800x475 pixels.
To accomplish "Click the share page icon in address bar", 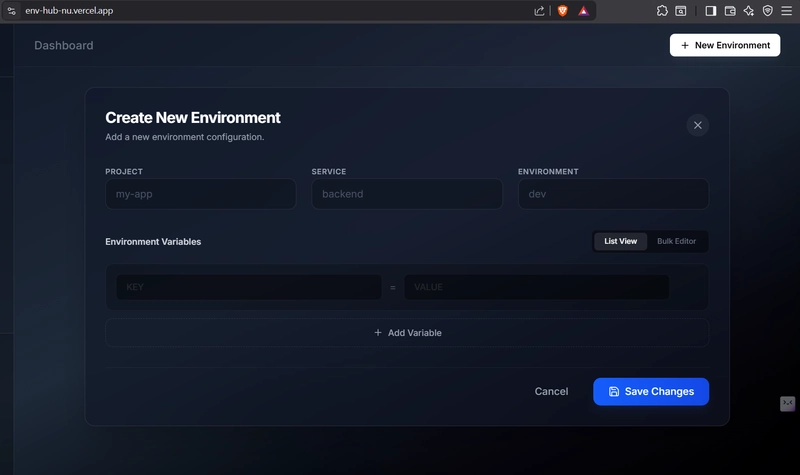I will (540, 11).
